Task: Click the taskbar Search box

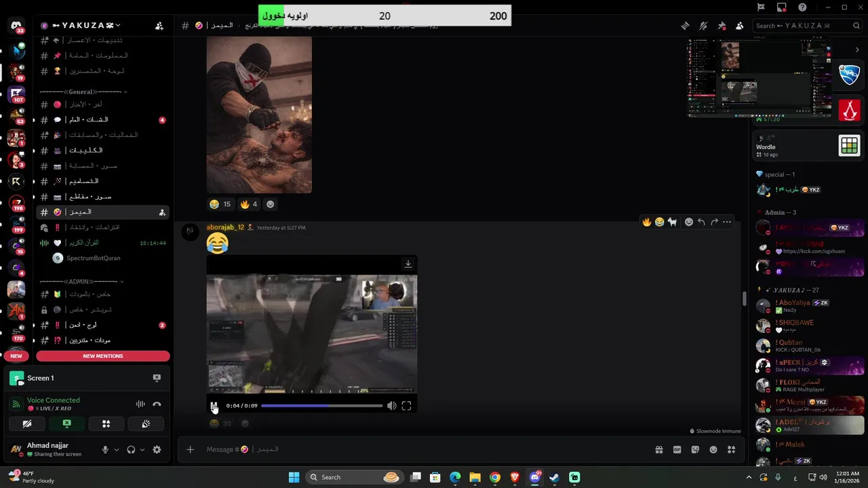Action: coord(354,477)
